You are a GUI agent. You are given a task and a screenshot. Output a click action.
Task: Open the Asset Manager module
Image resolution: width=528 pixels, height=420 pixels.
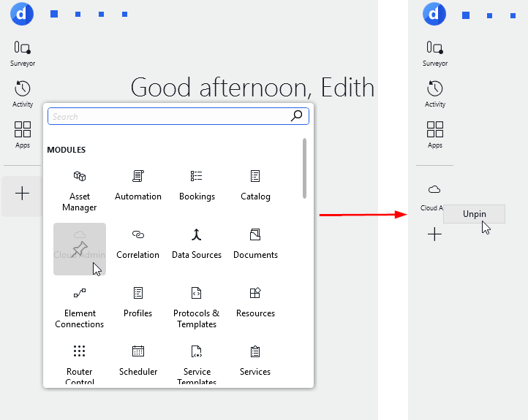tap(80, 190)
